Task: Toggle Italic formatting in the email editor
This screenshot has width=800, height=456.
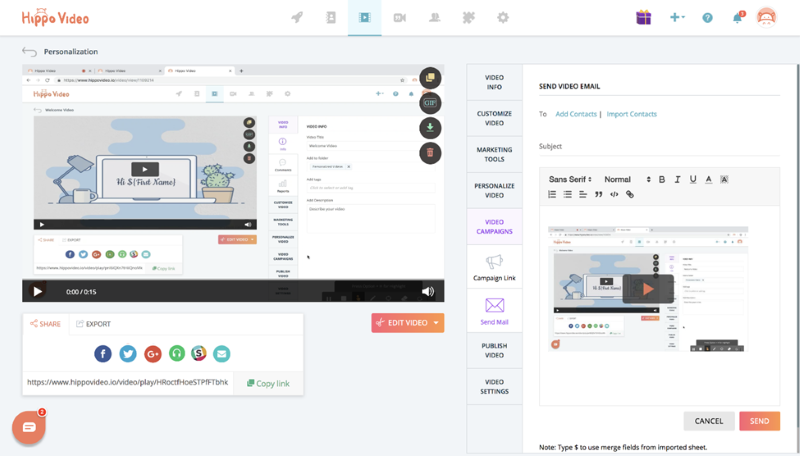Action: tap(678, 180)
